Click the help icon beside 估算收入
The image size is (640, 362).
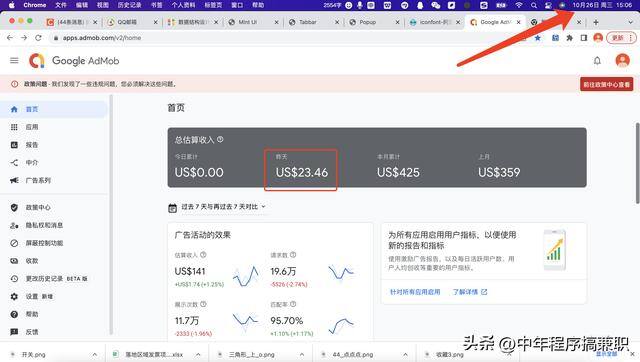203,255
